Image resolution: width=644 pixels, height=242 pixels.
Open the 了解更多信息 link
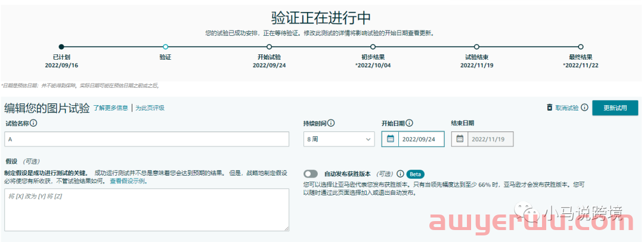point(110,108)
